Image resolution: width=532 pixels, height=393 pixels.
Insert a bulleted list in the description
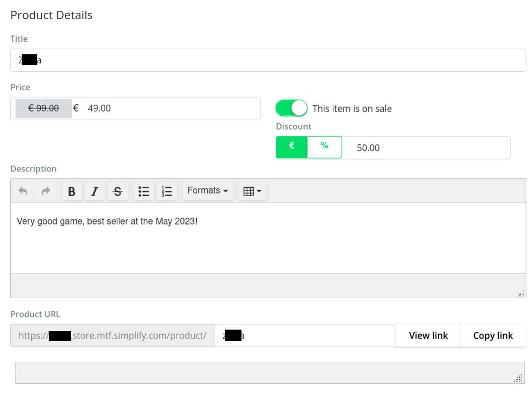(143, 191)
